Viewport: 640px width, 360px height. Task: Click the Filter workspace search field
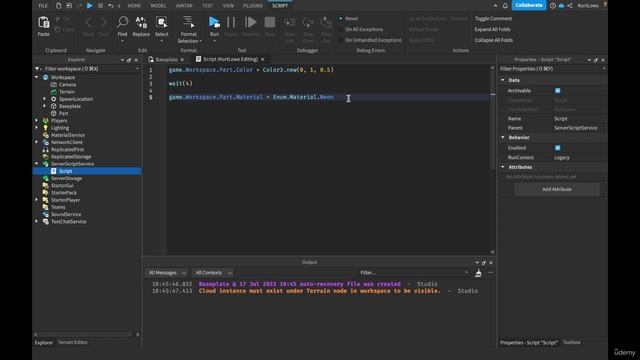coord(87,69)
